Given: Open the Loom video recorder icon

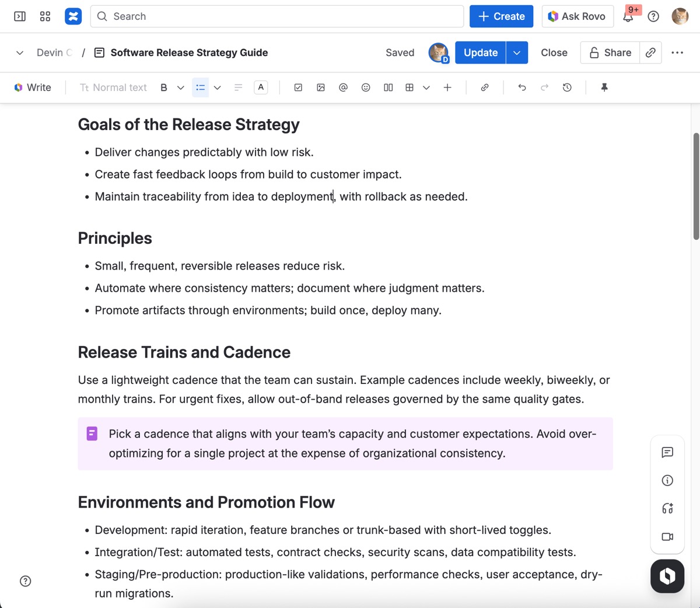Looking at the screenshot, I should 667,536.
